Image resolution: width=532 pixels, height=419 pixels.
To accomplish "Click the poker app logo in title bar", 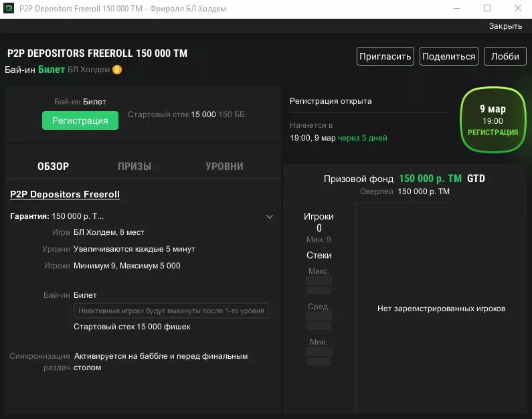I will (x=9, y=9).
